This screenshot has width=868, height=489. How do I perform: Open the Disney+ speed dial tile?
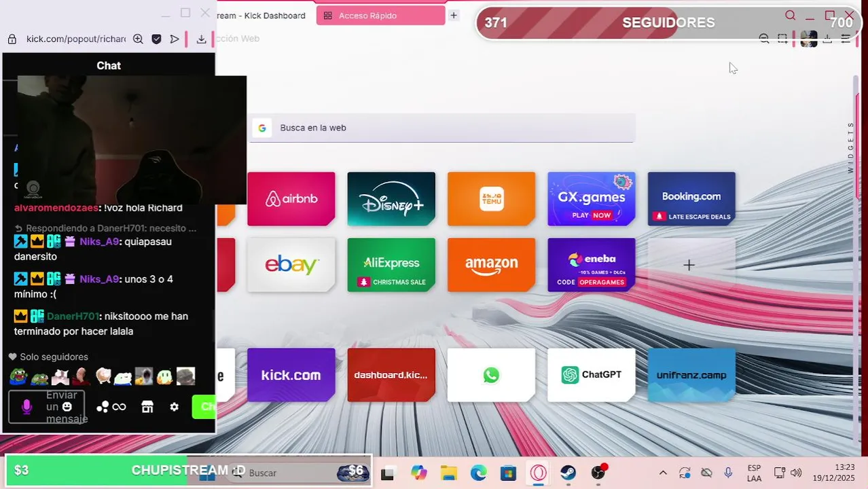391,198
